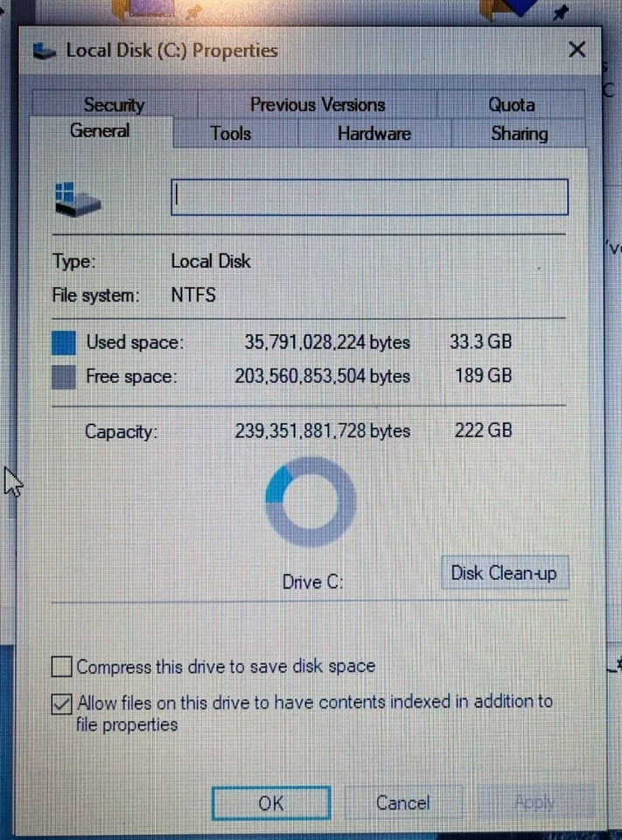Click the Windows drive icon beside label field
622x840 pixels.
77,199
